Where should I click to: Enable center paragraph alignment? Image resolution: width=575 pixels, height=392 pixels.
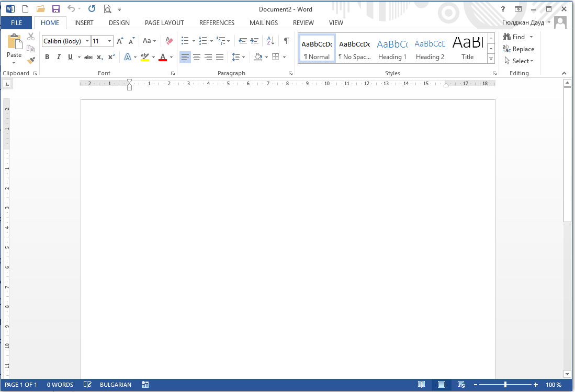(197, 57)
